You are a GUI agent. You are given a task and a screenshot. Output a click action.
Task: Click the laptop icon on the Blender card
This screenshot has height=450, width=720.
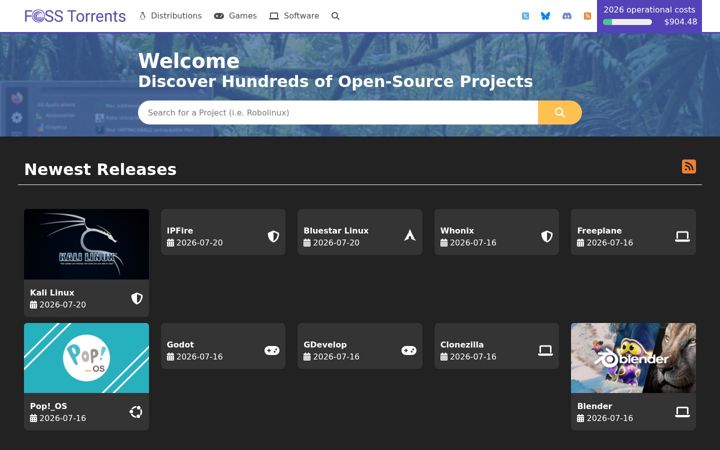coord(682,412)
